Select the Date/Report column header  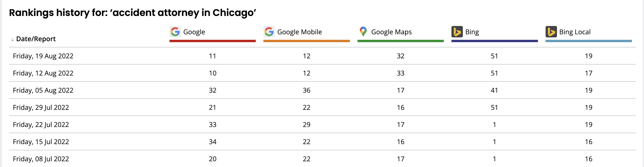[36, 39]
